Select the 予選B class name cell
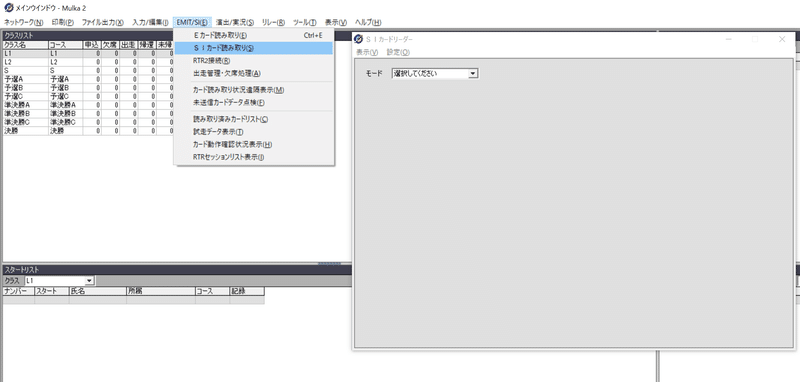 26,88
